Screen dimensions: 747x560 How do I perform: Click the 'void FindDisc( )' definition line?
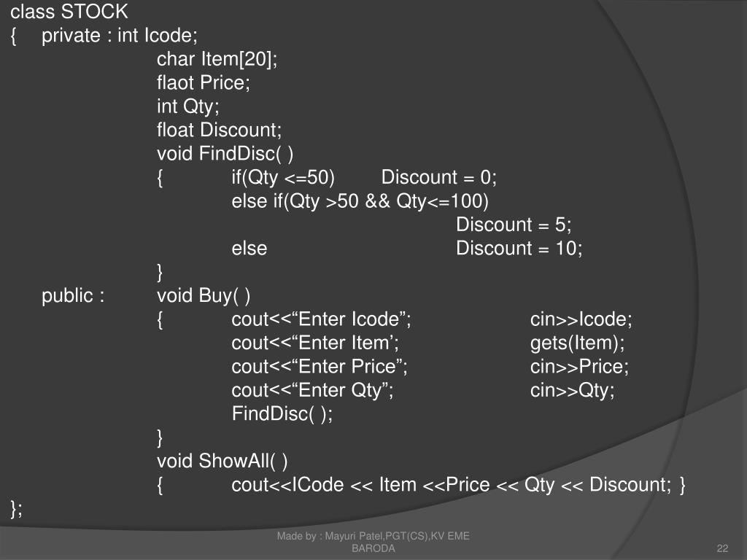pos(225,154)
